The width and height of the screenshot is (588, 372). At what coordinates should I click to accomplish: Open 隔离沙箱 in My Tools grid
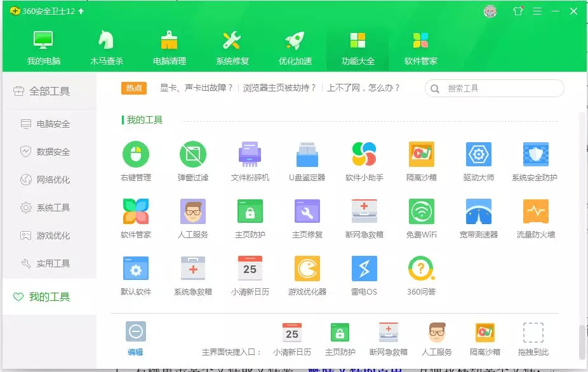click(x=422, y=161)
